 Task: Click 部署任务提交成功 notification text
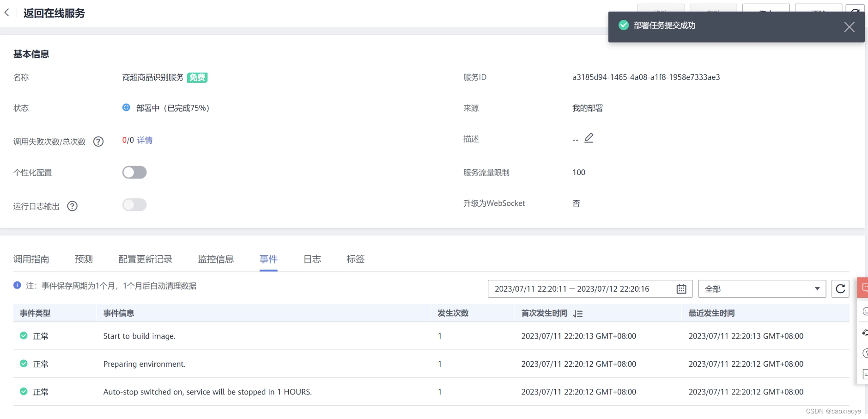664,25
